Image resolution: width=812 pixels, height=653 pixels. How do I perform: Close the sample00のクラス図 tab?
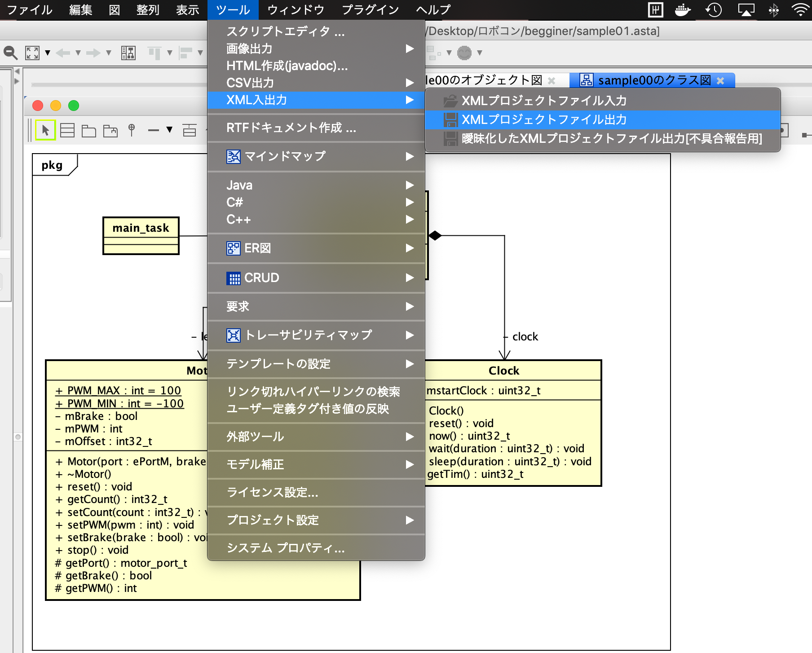click(x=720, y=81)
